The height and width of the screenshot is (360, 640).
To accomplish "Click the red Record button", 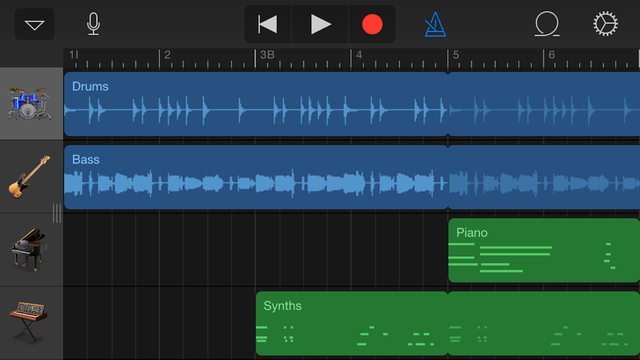I will pyautogui.click(x=372, y=24).
